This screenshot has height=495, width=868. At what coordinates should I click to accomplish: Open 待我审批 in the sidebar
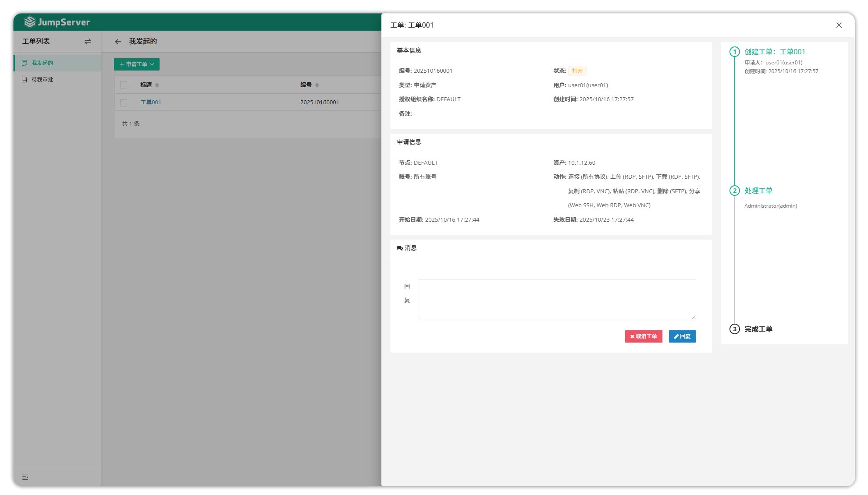[x=42, y=80]
